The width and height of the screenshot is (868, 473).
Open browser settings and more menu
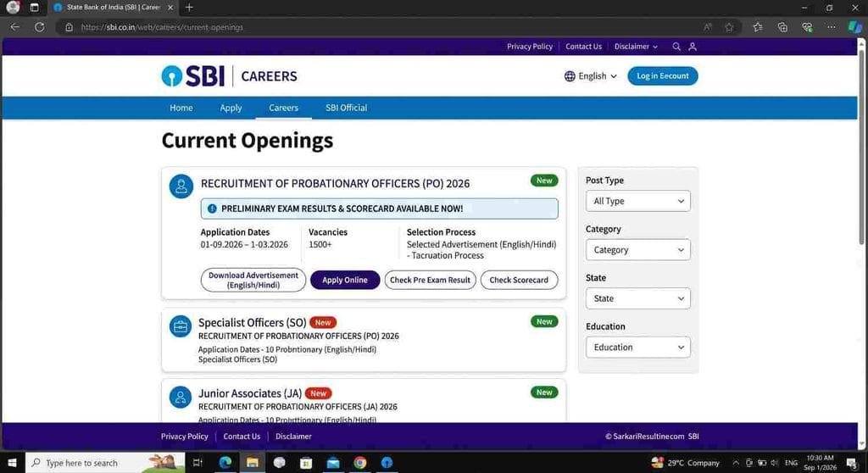[831, 27]
